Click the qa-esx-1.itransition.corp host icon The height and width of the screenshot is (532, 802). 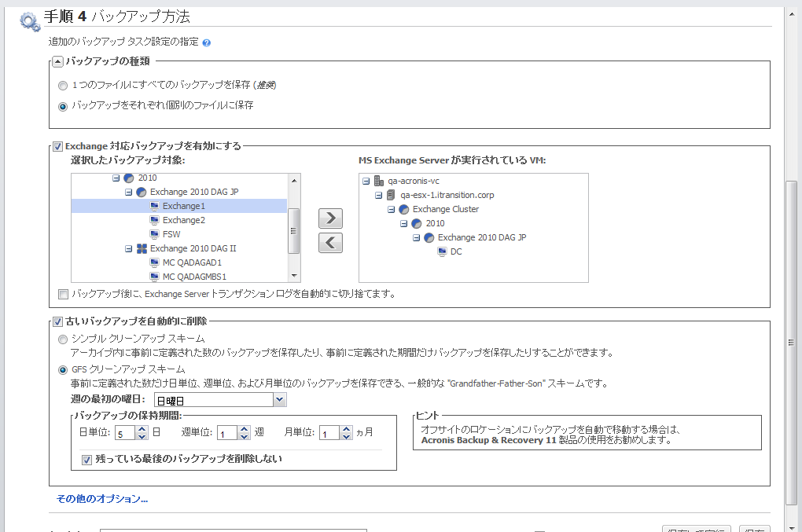tap(392, 195)
